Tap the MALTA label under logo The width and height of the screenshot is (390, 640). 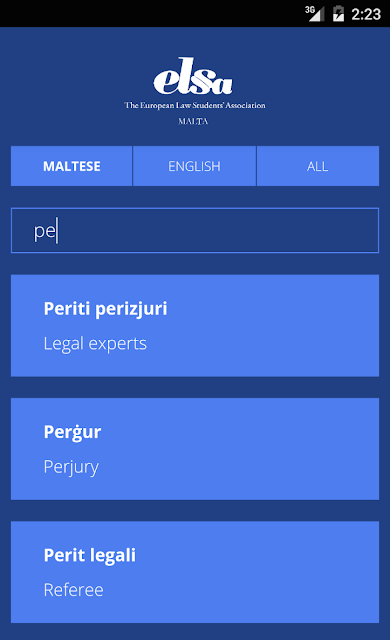pos(193,121)
